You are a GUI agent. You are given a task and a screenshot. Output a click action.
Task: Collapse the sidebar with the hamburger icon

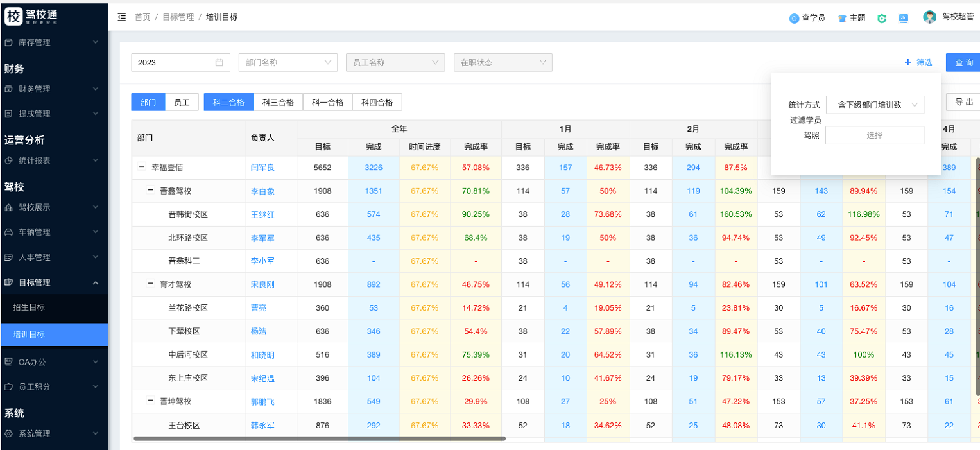(122, 17)
